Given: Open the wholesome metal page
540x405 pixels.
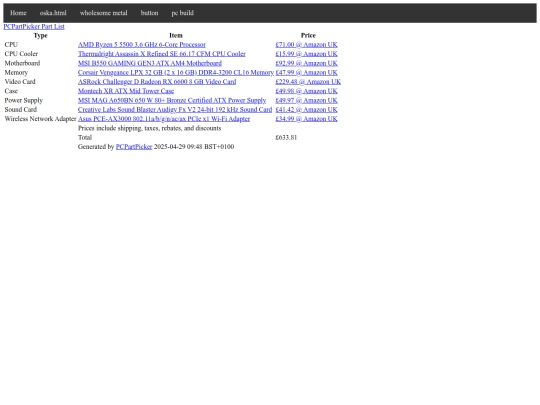Looking at the screenshot, I should click(103, 13).
